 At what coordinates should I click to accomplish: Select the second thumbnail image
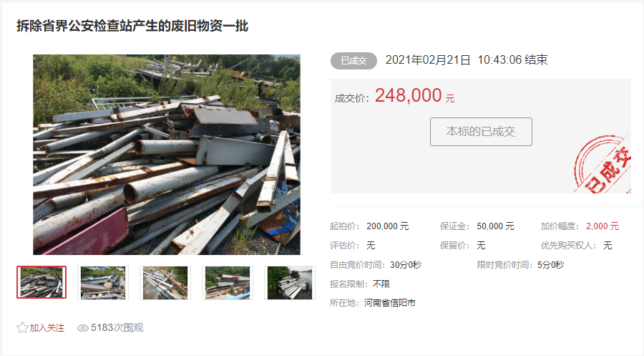coord(103,282)
